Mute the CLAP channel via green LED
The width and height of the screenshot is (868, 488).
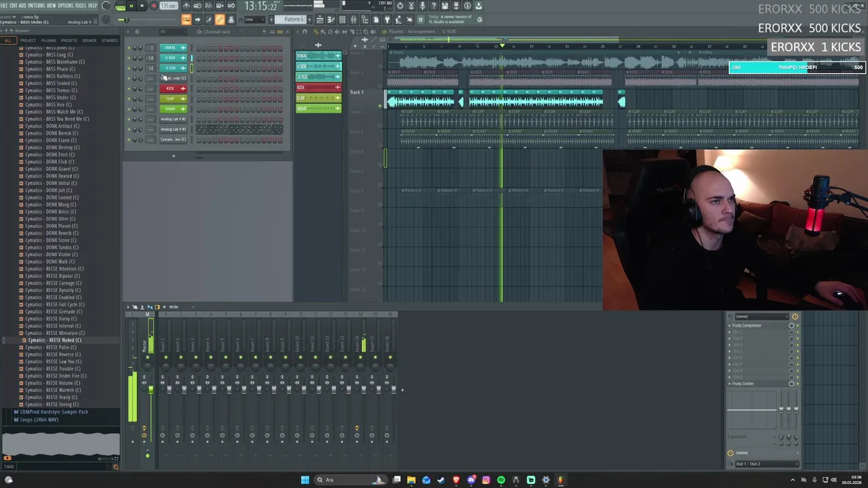129,99
